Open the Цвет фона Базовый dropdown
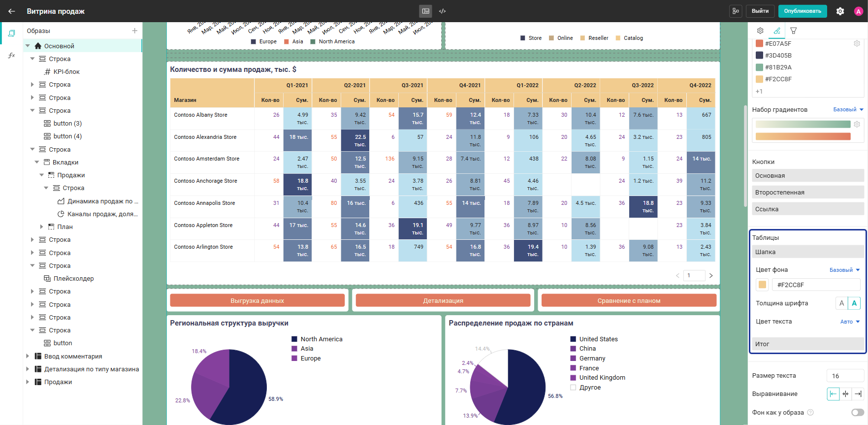 coord(845,270)
